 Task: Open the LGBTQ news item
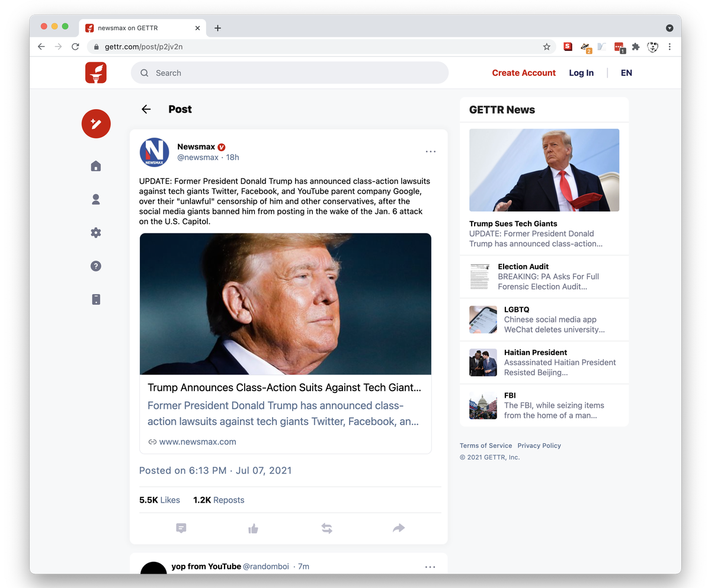[544, 319]
